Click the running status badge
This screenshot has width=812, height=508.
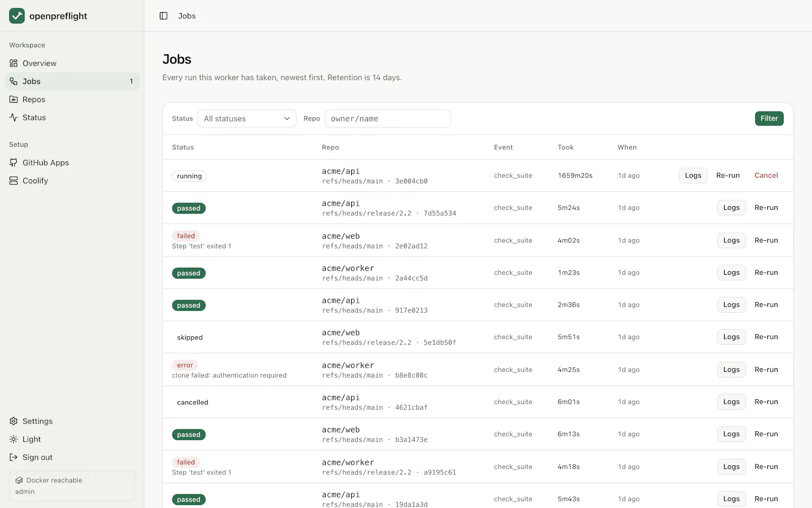point(189,176)
